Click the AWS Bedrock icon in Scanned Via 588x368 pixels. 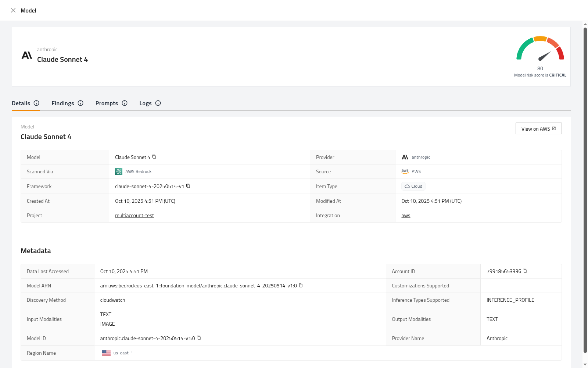click(x=119, y=171)
